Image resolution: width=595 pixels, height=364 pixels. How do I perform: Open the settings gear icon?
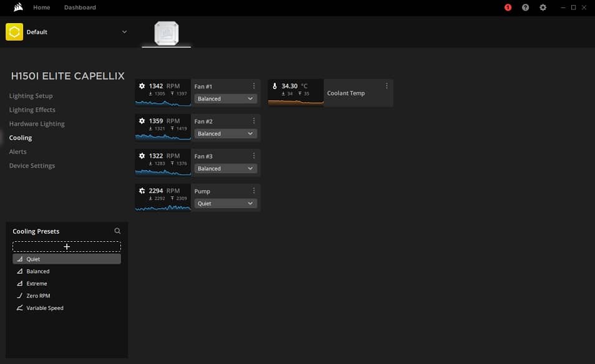pos(543,7)
